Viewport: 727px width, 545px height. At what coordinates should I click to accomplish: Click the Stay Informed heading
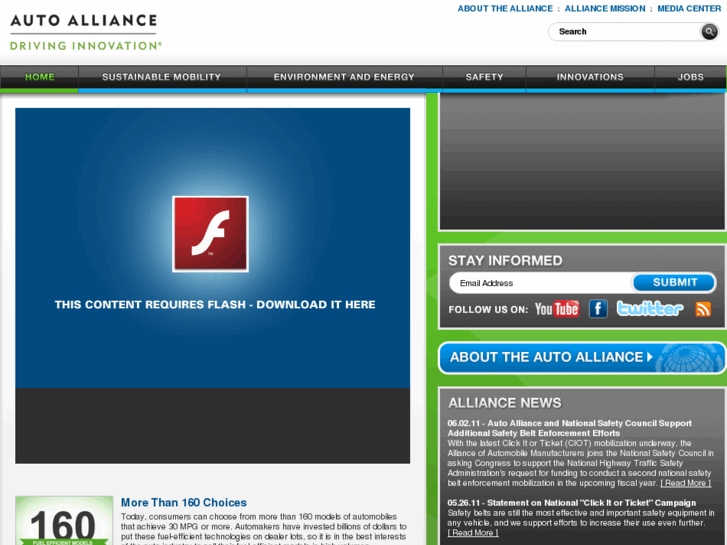[x=505, y=261]
